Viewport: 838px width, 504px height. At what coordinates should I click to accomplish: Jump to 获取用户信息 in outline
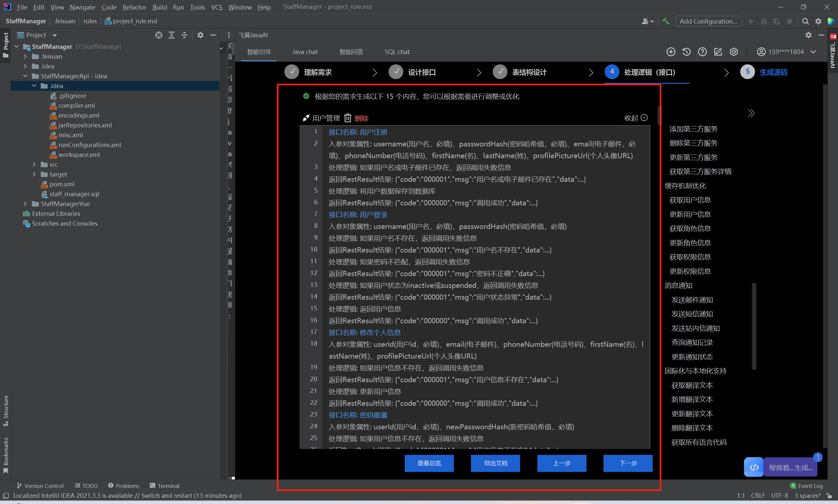tap(690, 200)
